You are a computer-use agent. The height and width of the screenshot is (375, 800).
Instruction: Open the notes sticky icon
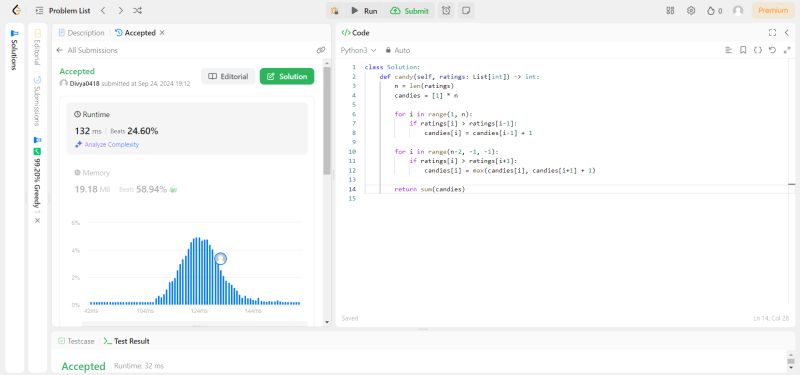pos(465,10)
